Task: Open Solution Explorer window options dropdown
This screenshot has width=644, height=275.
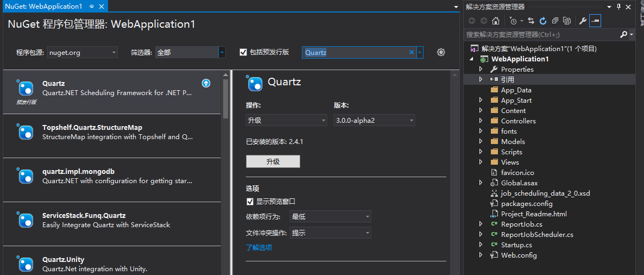Action: point(610,7)
